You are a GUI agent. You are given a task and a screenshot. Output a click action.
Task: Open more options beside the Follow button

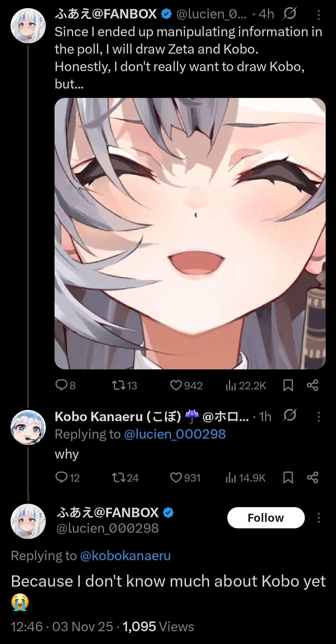click(x=319, y=518)
